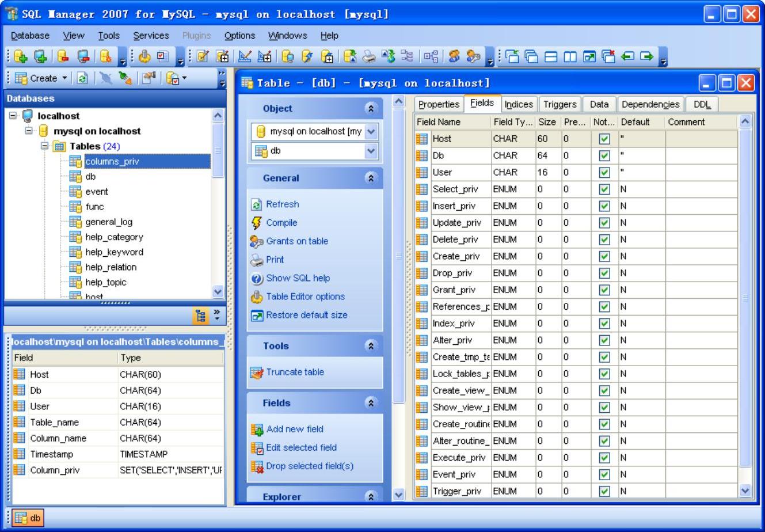765x532 pixels.
Task: Toggle Not Null checkbox for Index_priv
Action: [604, 323]
